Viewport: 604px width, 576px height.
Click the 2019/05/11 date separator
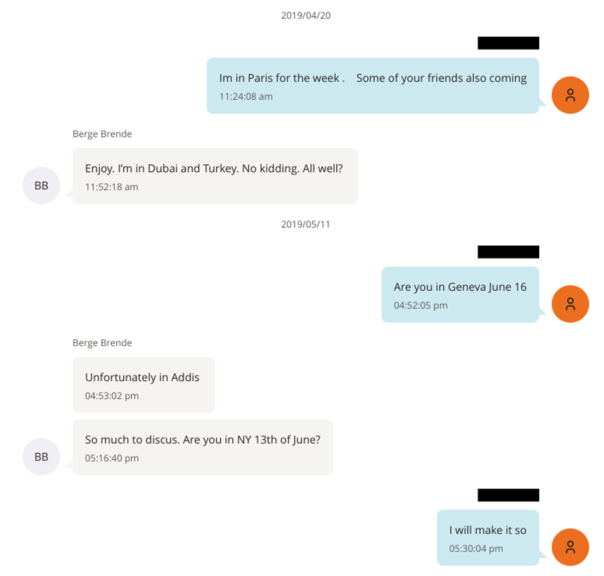[305, 224]
